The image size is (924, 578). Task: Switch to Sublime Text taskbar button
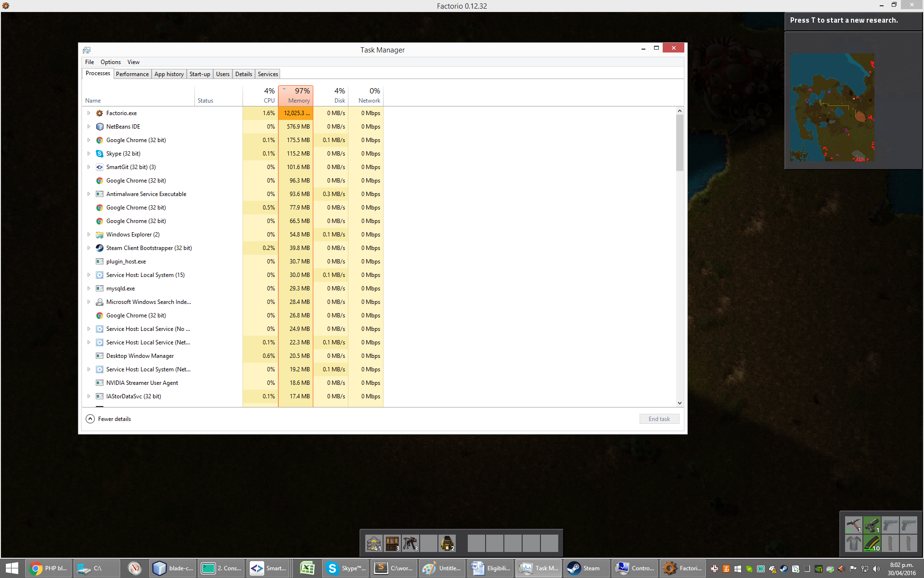[394, 568]
